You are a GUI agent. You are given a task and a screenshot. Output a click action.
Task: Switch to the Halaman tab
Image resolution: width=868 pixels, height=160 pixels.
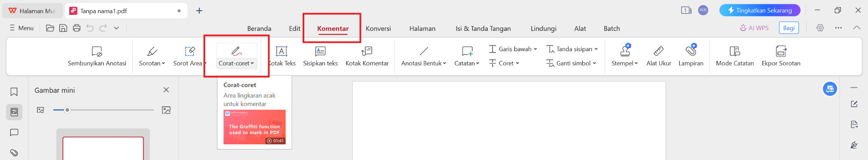(x=422, y=28)
